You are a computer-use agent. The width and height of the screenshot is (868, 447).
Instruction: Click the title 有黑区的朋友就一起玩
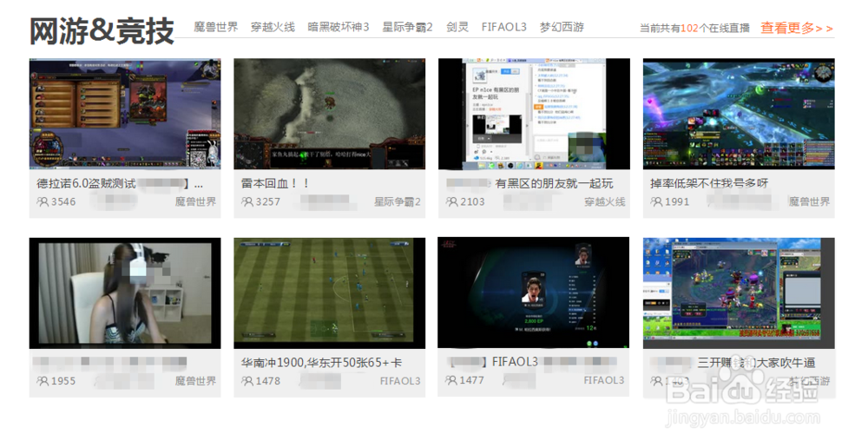554,184
